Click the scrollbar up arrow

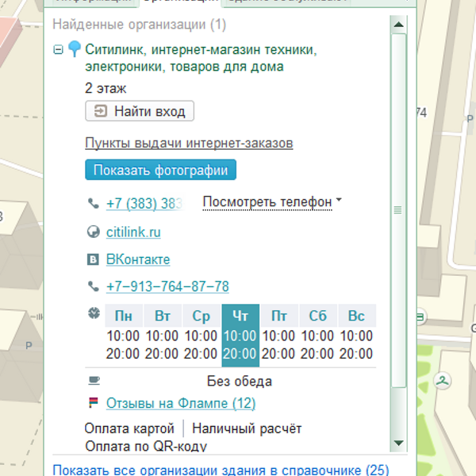tap(398, 25)
